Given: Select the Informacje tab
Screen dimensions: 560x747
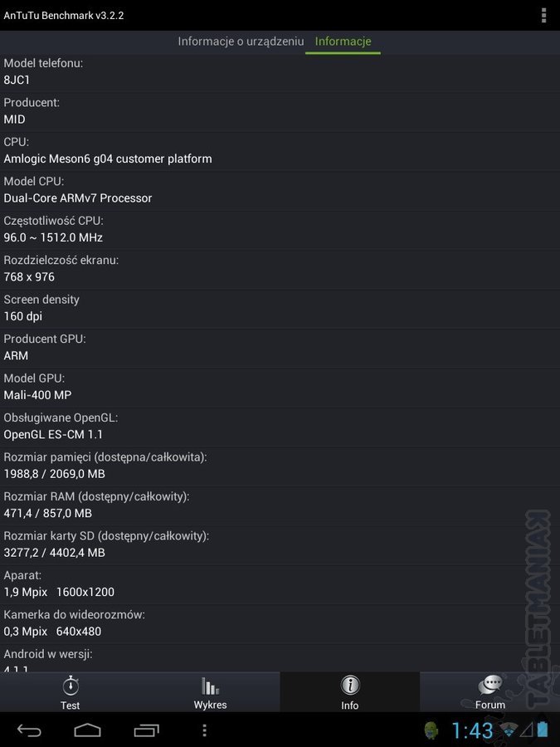Looking at the screenshot, I should pos(343,41).
